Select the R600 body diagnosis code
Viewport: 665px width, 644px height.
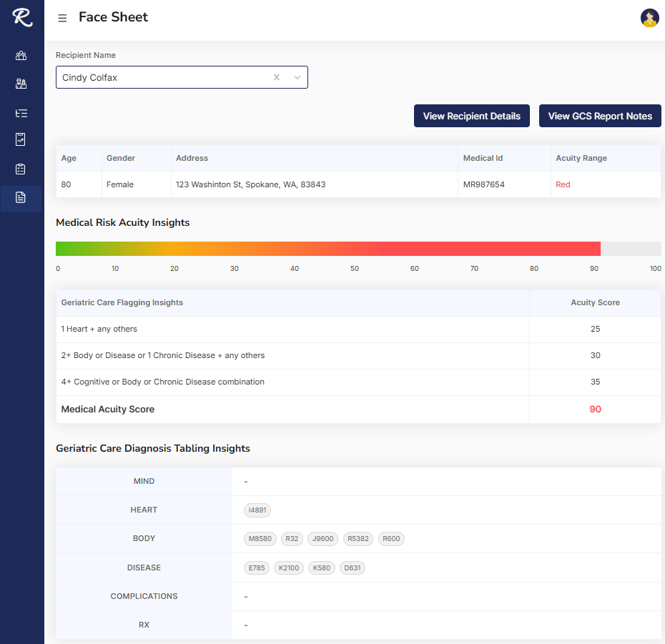(391, 538)
